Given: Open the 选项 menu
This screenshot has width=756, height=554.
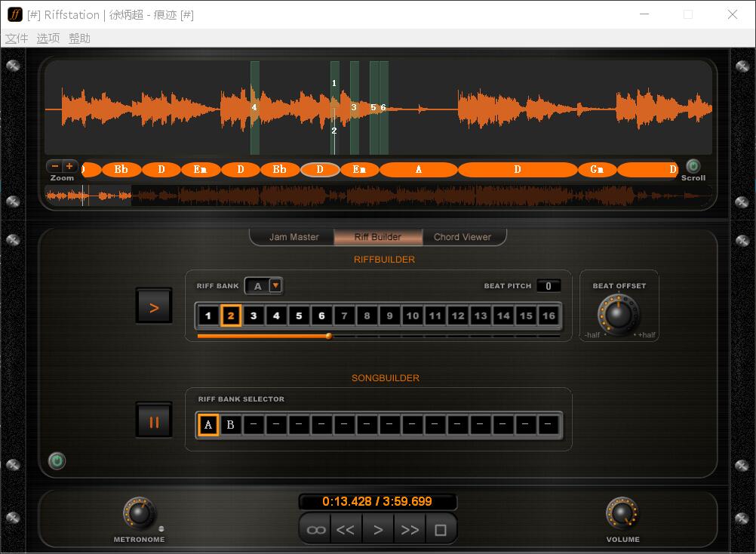Looking at the screenshot, I should click(x=48, y=38).
